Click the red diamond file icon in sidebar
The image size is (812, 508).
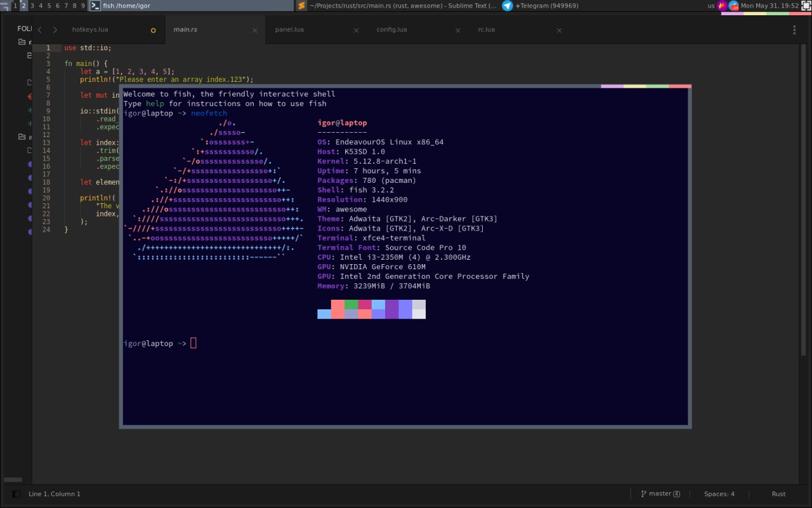click(x=30, y=97)
